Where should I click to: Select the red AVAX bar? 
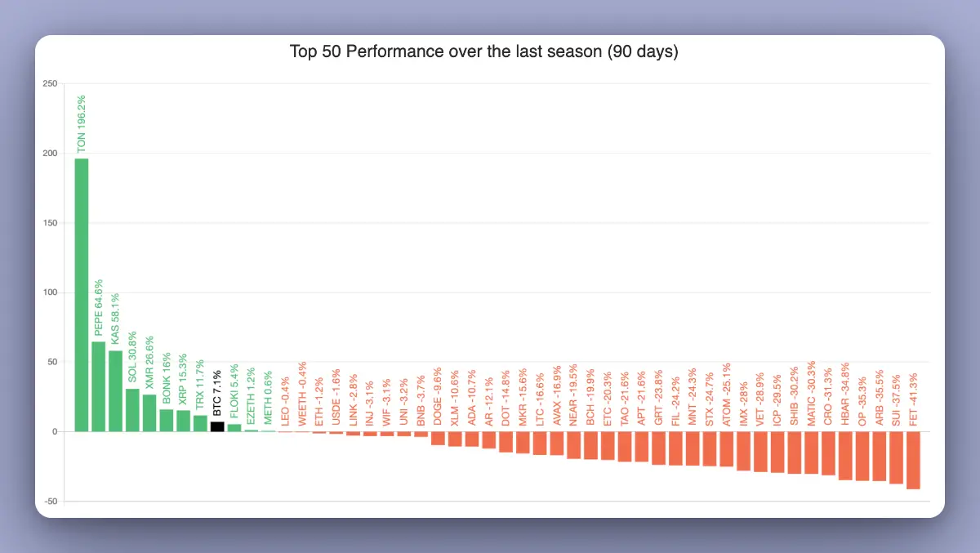coord(557,443)
